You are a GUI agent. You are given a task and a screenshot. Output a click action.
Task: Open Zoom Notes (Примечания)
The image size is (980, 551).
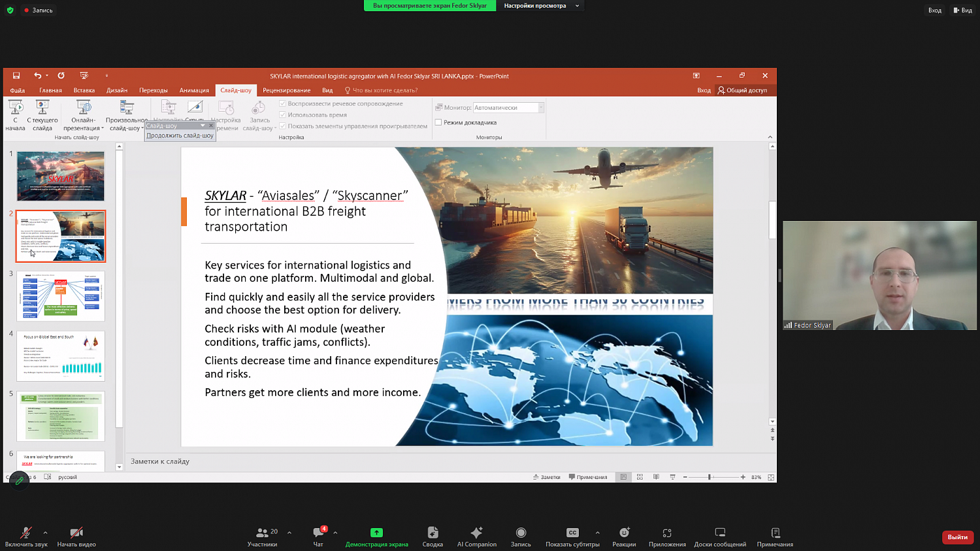pos(775,537)
